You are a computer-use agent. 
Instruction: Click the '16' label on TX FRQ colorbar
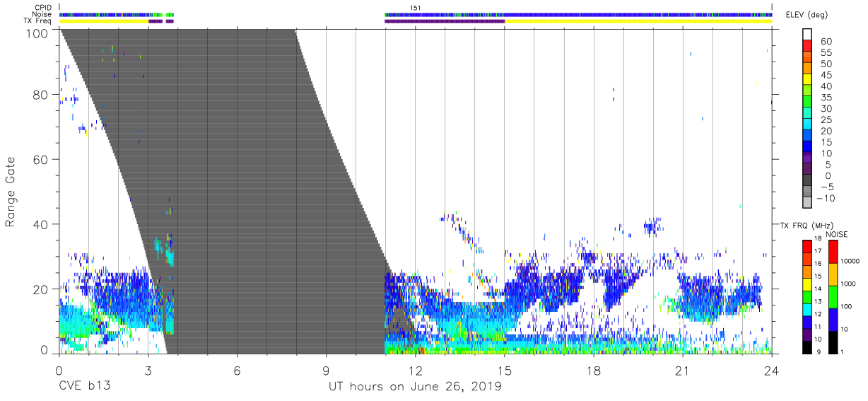(x=818, y=264)
